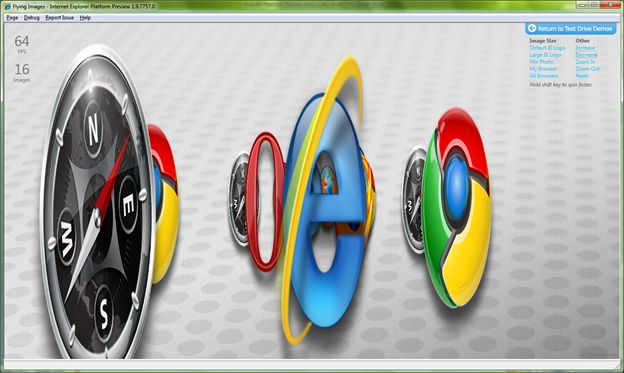Screen dimensions: 624x373
Task: Click the 64 FPS counter
Action: point(21,44)
